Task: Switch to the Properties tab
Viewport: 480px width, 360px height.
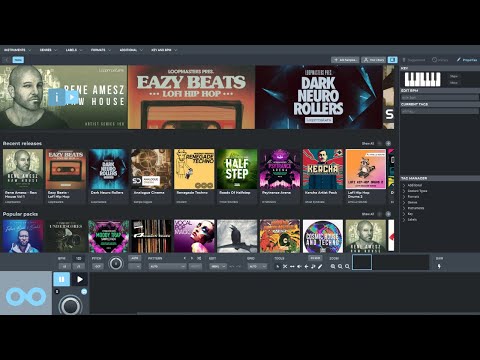Action: tap(467, 60)
